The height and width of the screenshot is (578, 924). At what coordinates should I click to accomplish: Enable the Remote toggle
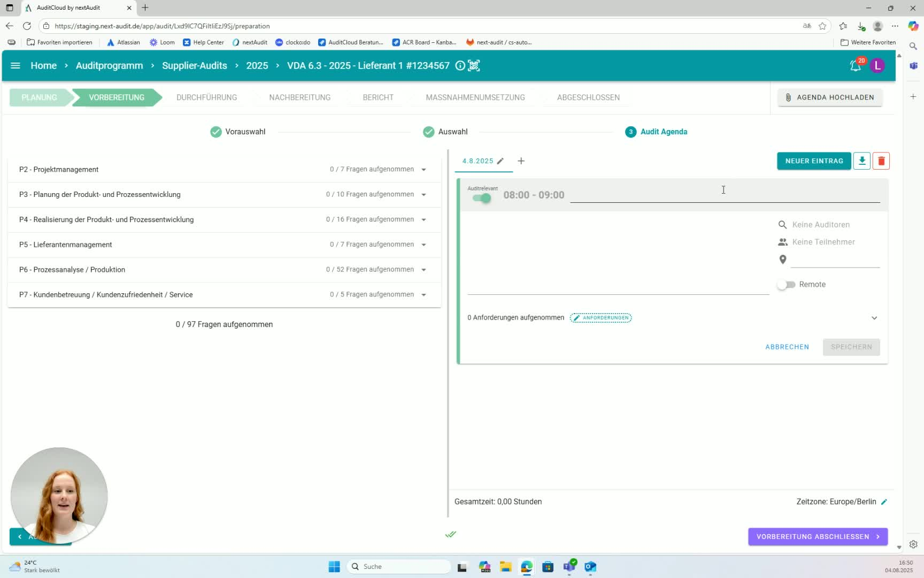pos(786,285)
